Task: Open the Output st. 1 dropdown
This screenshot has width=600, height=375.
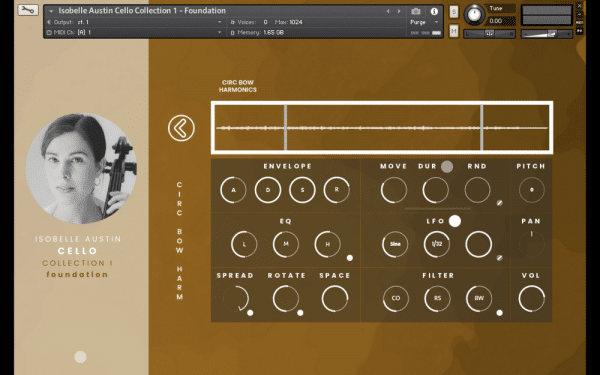Action: tap(134, 22)
